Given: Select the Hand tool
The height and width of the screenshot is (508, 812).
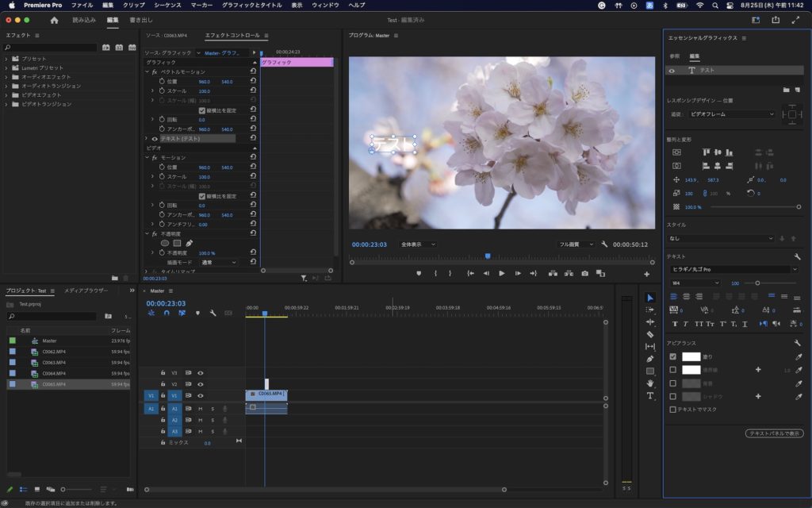Looking at the screenshot, I should point(650,383).
